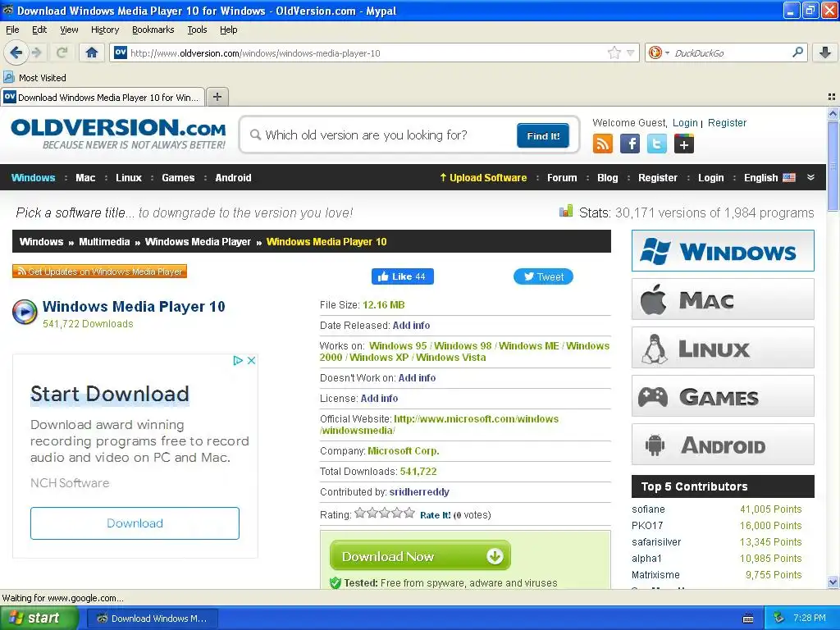Image resolution: width=840 pixels, height=630 pixels.
Task: Click Add info next to Date Released
Action: (x=411, y=325)
